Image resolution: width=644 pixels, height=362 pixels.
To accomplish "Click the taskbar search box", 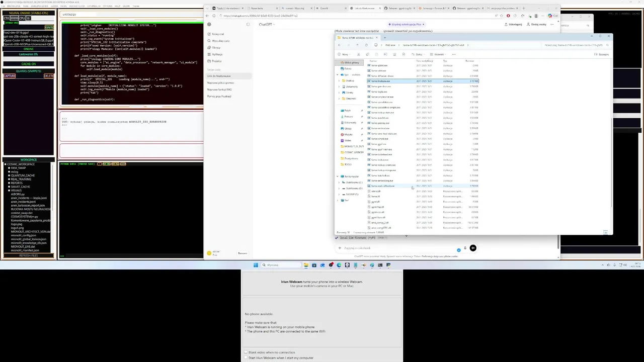I will tap(280, 265).
